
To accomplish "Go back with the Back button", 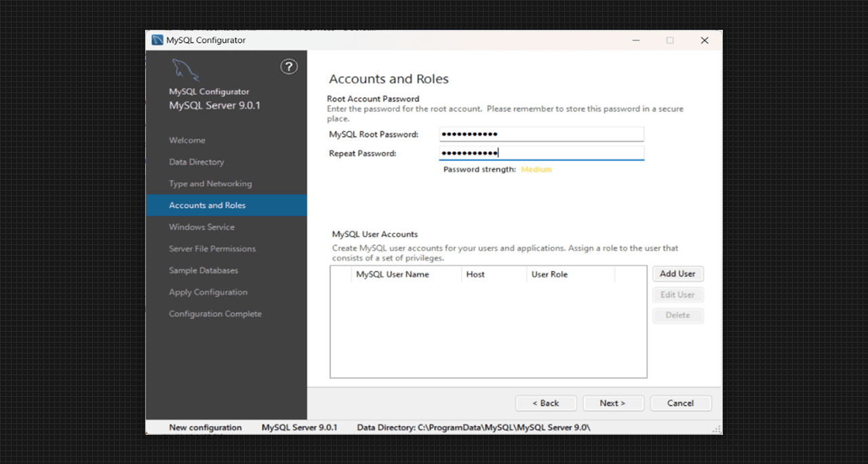I will coord(546,403).
